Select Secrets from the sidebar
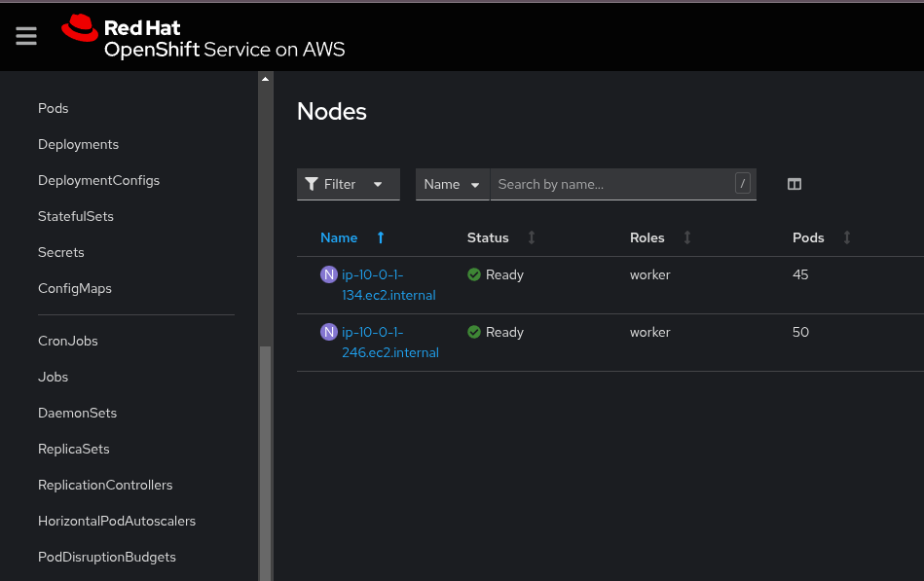This screenshot has height=581, width=924. point(61,252)
